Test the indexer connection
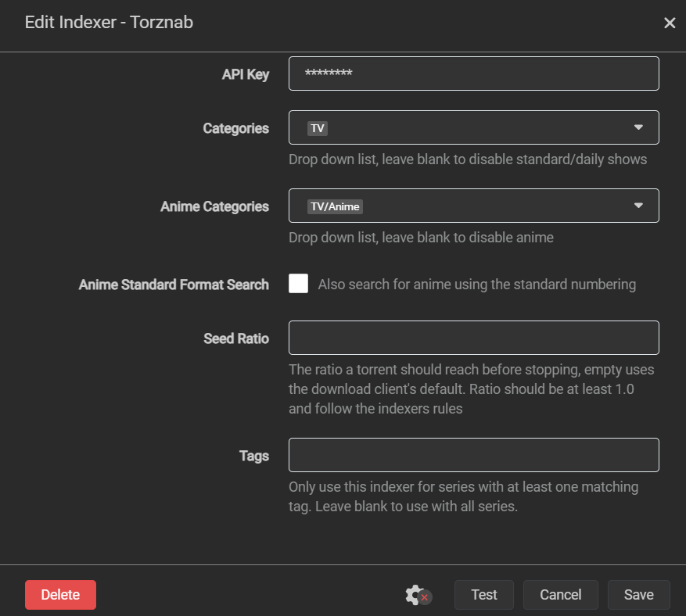The image size is (686, 616). click(x=483, y=595)
